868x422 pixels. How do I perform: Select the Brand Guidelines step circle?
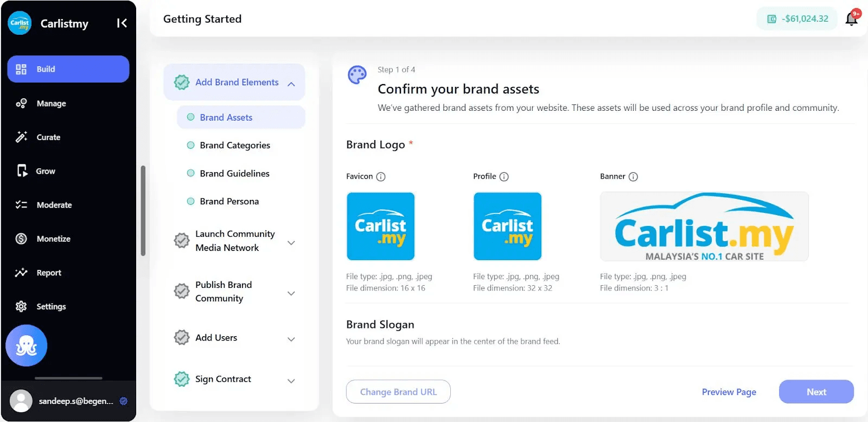pos(190,173)
